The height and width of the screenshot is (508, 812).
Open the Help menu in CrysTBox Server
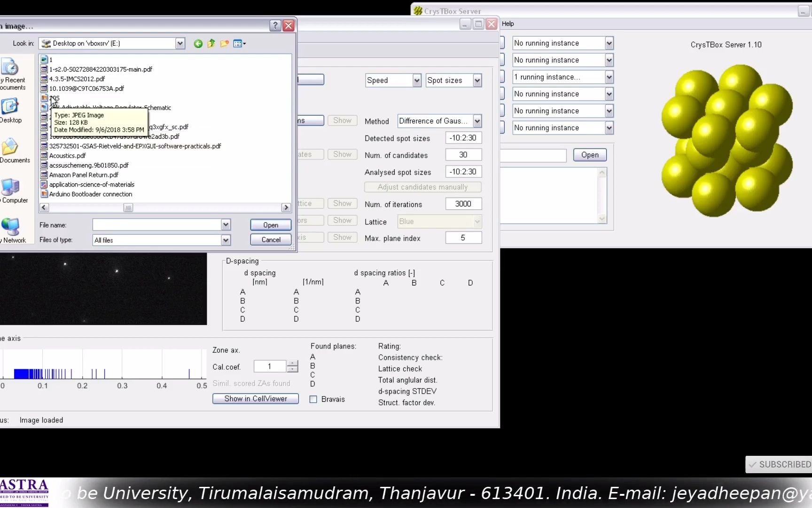point(507,24)
